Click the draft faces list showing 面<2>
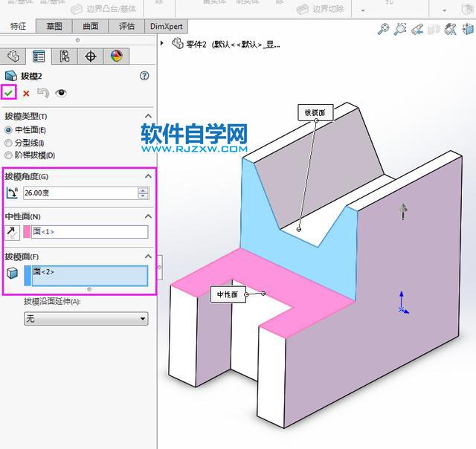The height and width of the screenshot is (449, 476). 89,276
